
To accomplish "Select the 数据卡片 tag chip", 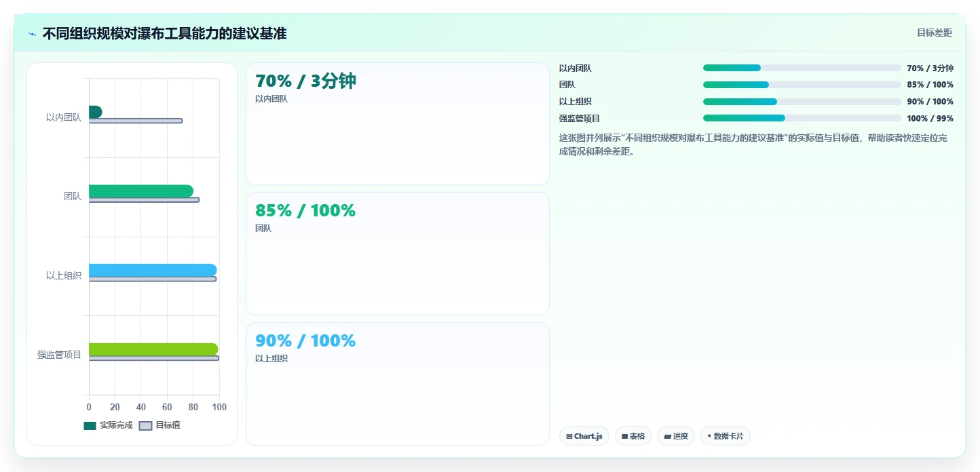I will tap(725, 436).
